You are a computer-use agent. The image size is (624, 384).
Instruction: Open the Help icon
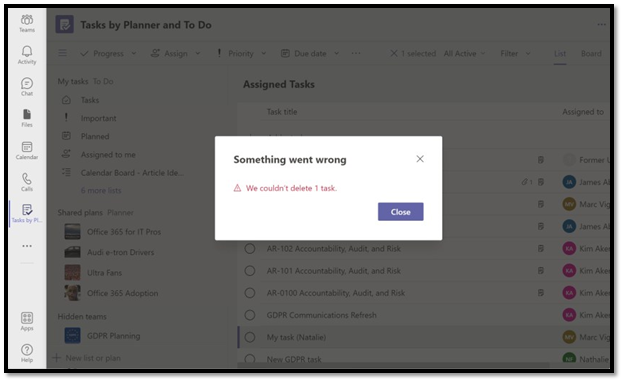[x=27, y=353]
